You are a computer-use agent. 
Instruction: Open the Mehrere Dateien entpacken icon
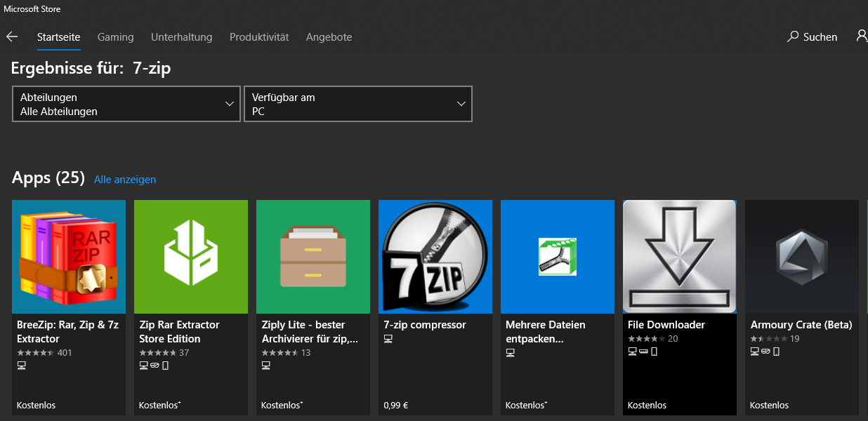(x=558, y=257)
